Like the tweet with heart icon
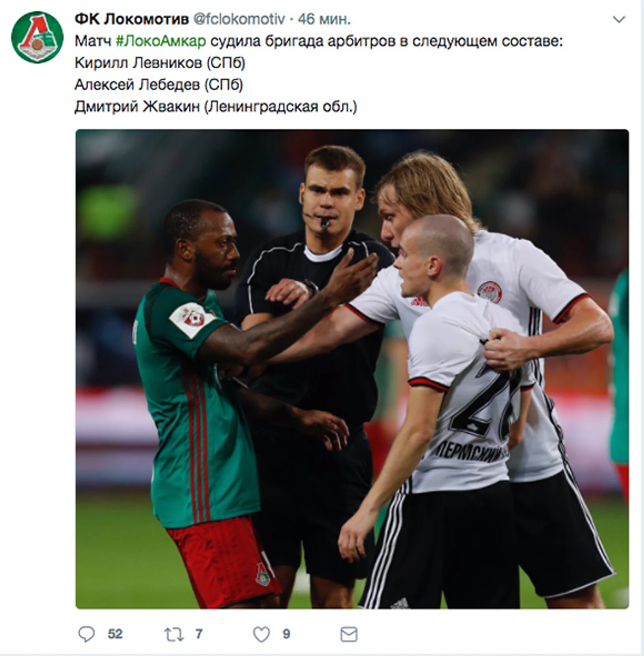The image size is (644, 656). point(261,634)
